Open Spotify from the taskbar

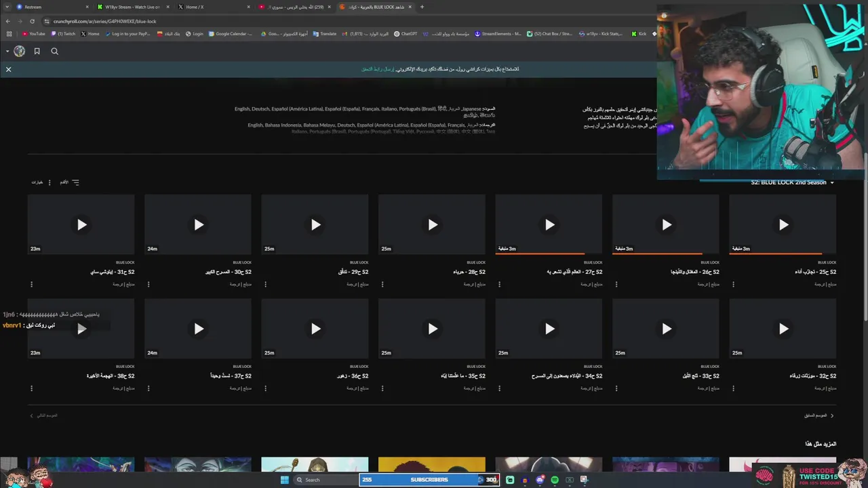(x=555, y=480)
